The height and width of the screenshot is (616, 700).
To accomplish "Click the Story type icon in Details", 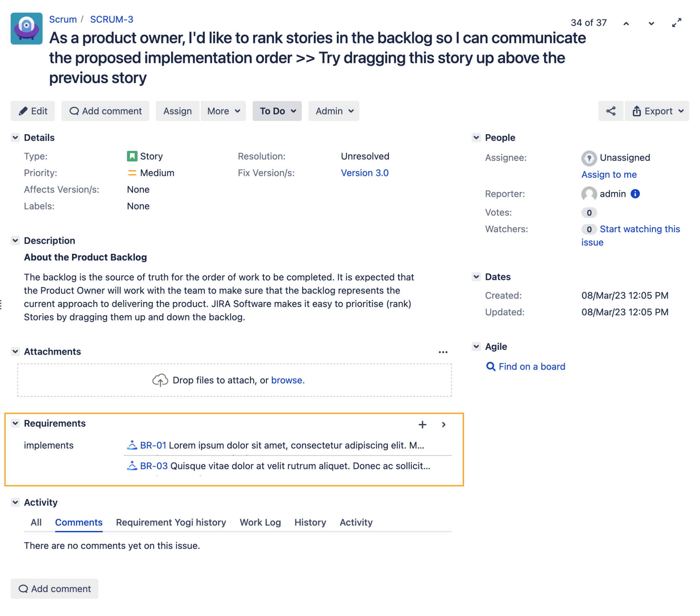I will tap(133, 156).
